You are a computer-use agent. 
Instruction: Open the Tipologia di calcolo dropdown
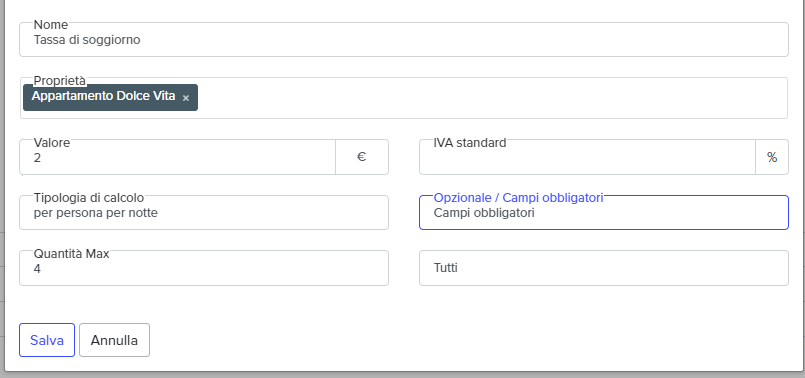tap(204, 212)
